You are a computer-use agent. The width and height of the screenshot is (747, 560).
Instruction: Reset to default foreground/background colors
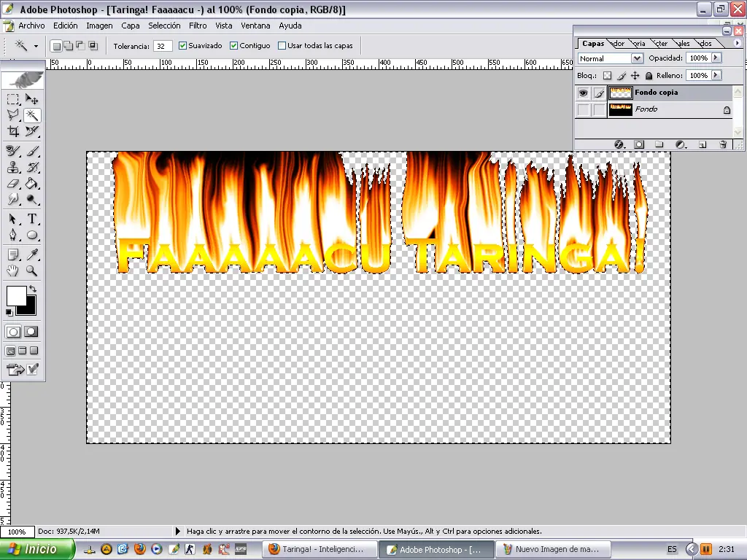tap(9, 312)
